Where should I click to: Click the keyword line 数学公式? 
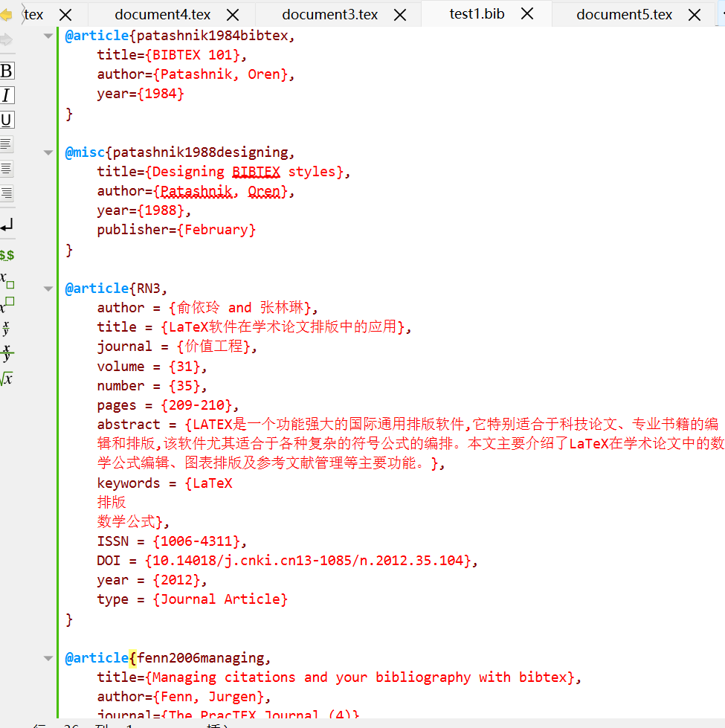[126, 521]
